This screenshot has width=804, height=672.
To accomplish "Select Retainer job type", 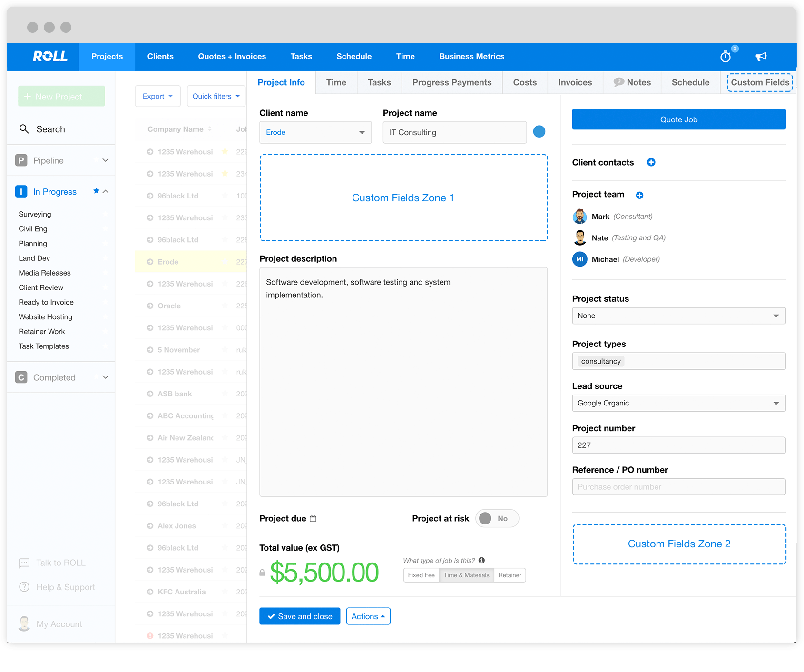I will click(x=510, y=575).
